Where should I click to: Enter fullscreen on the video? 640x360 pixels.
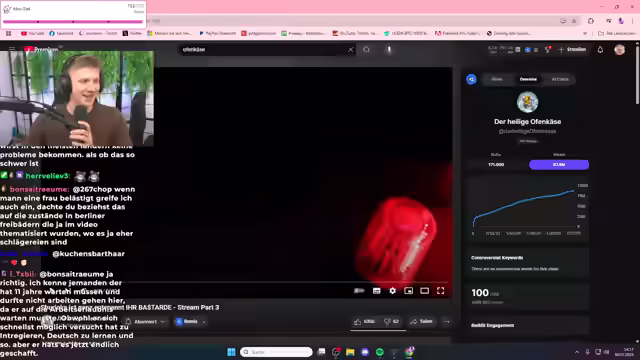(440, 291)
